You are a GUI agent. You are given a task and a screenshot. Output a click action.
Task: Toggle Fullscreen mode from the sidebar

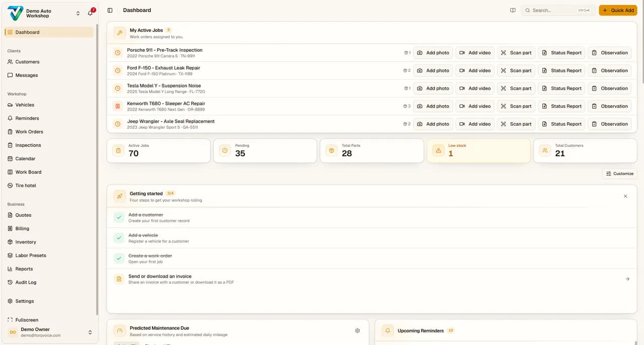coord(49,320)
